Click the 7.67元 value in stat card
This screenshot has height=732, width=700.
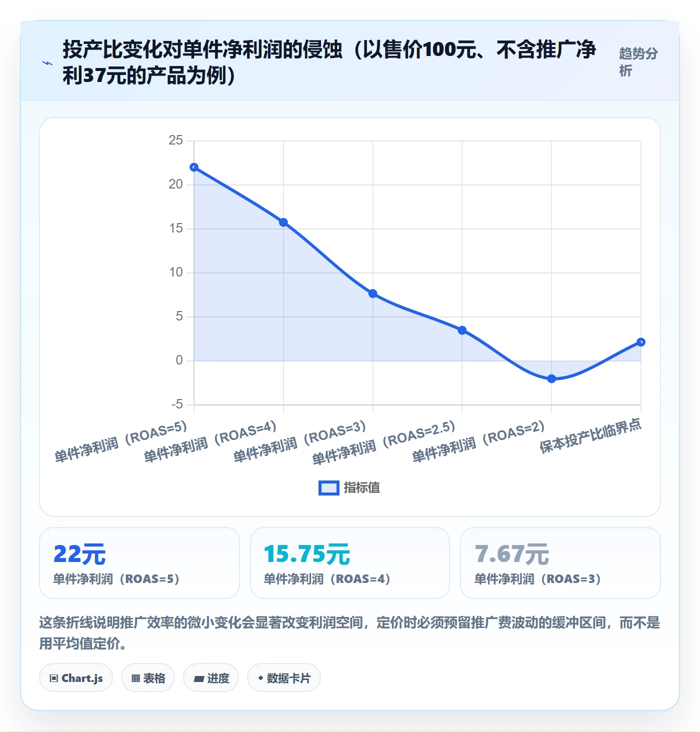[512, 554]
